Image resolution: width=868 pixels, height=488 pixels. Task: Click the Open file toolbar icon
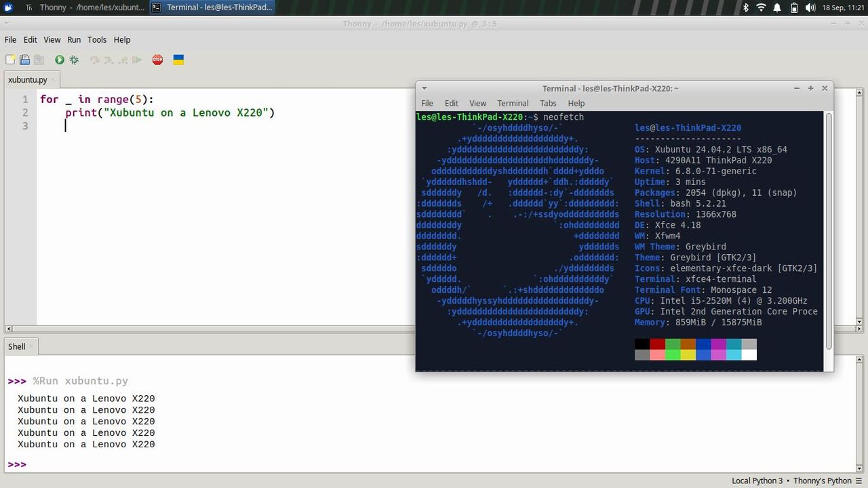pyautogui.click(x=24, y=60)
